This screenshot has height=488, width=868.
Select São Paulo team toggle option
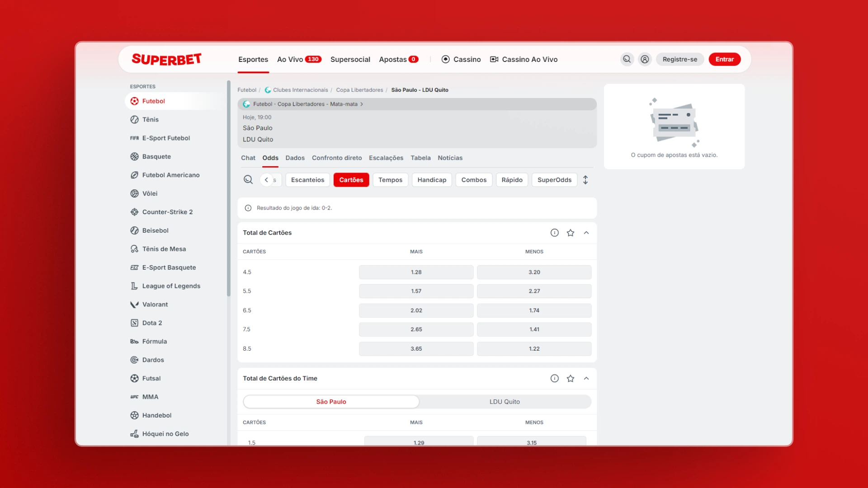click(331, 402)
